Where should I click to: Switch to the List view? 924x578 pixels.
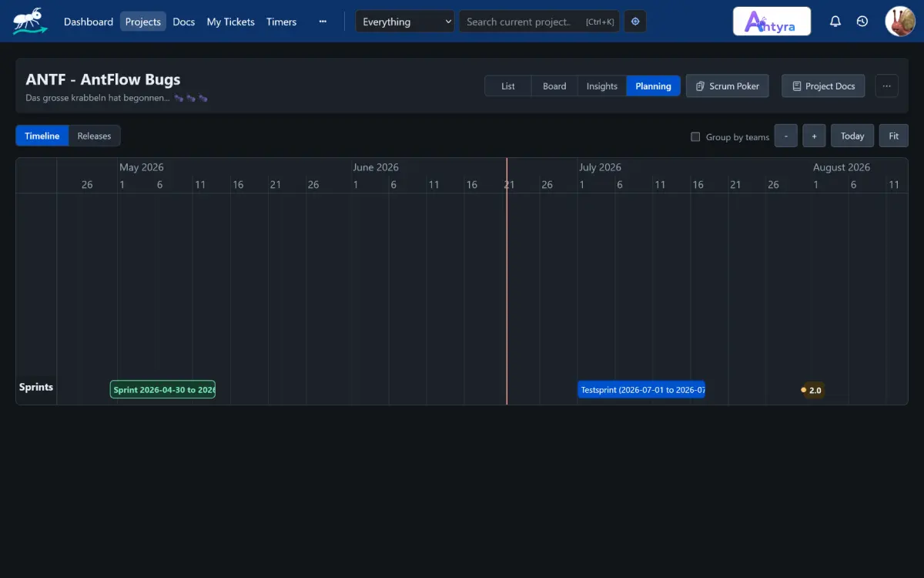(508, 86)
